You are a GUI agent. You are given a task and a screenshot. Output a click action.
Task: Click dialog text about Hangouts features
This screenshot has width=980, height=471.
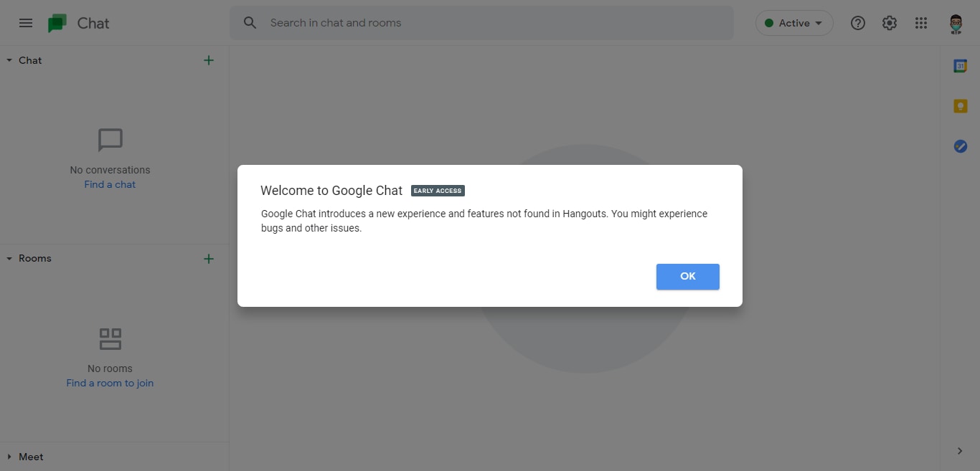pyautogui.click(x=484, y=222)
